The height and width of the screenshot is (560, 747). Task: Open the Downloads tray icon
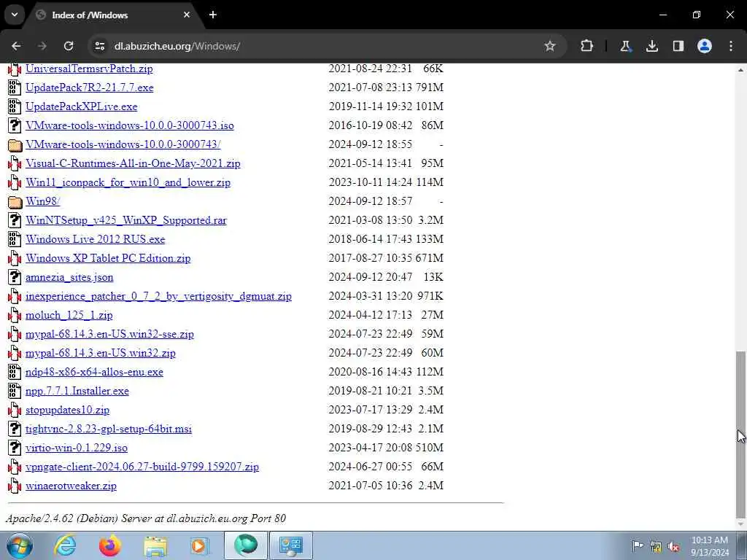[x=652, y=46]
